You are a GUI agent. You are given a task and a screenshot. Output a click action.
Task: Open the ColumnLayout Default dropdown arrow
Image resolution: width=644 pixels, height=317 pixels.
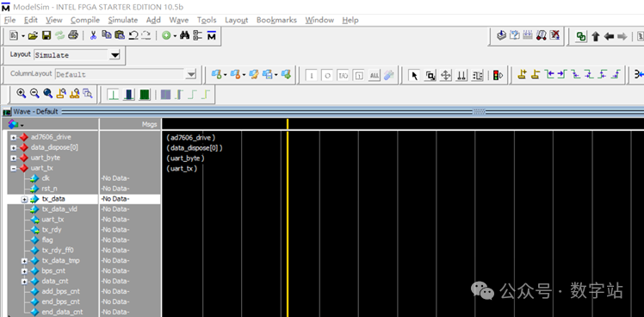[190, 74]
